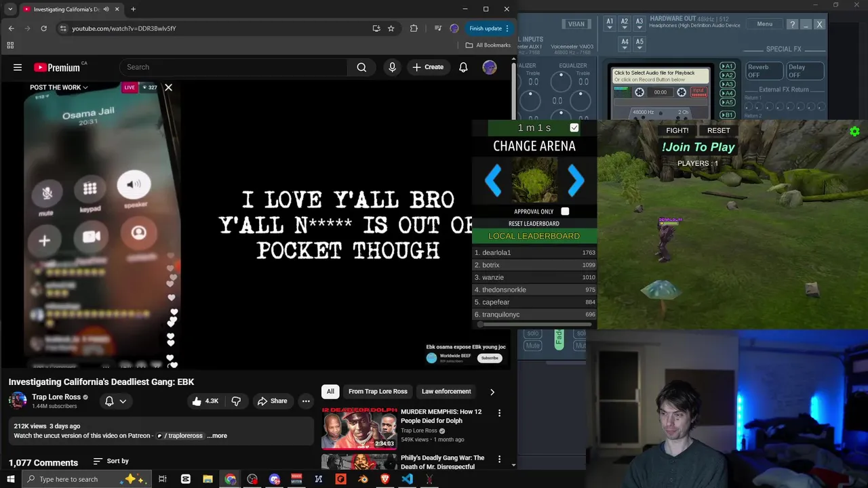Viewport: 868px width, 488px height.
Task: Toggle cassette A3 output routing button
Action: 727,84
